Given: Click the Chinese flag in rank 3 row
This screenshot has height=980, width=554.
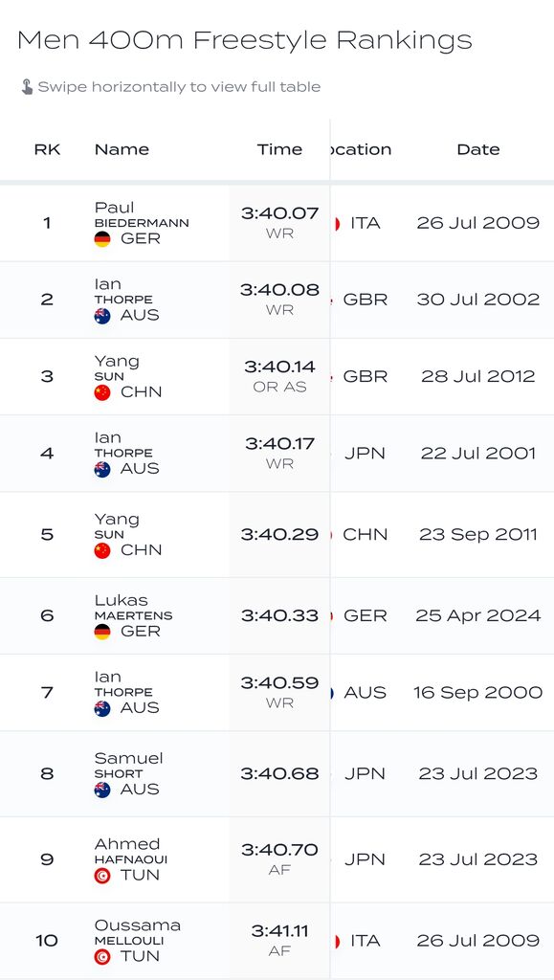Looking at the screenshot, I should (x=102, y=392).
